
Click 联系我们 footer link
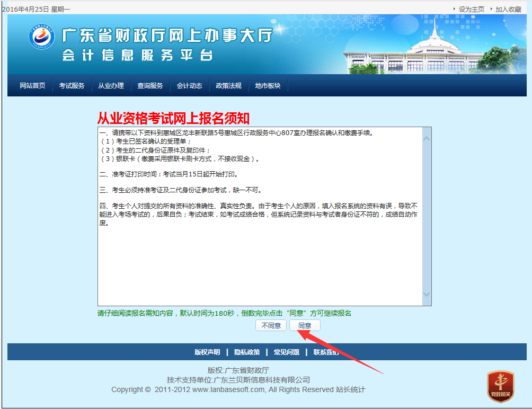tap(326, 352)
